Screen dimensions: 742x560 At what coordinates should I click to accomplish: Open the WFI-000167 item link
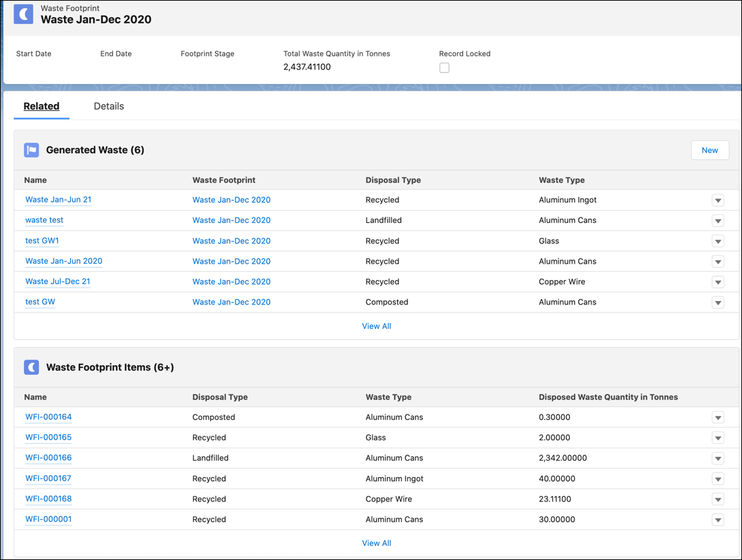[x=48, y=478]
